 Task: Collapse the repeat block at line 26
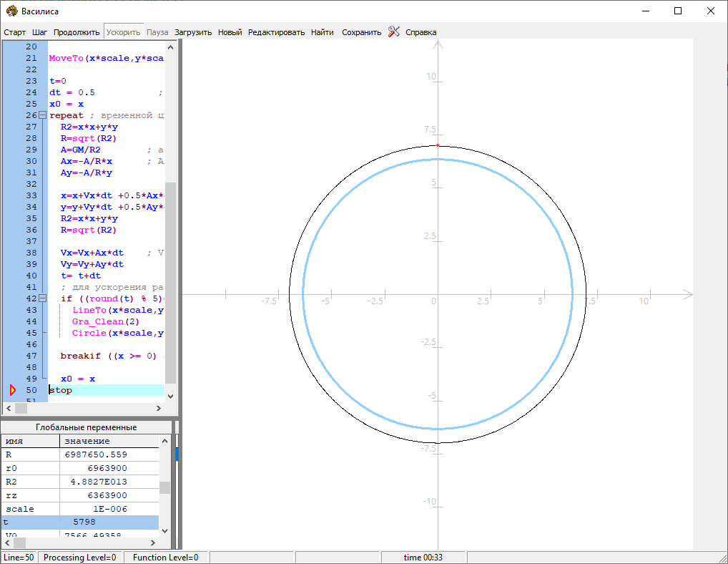tap(42, 115)
